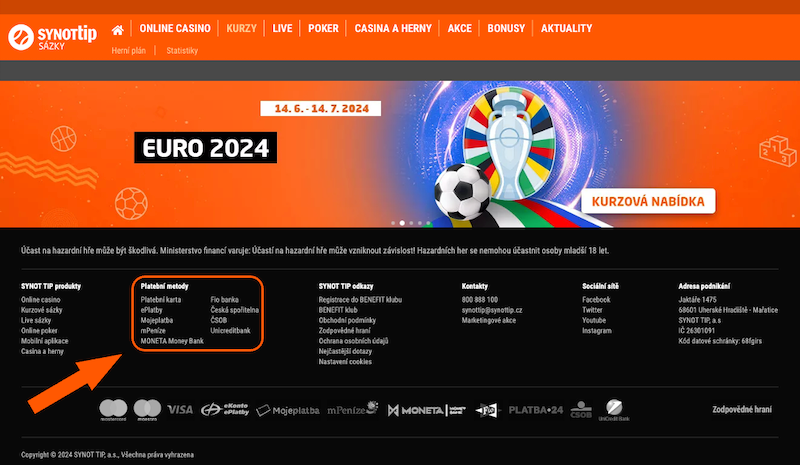Open Zodpovědné hraní link under odkazy
This screenshot has height=465, width=800.
pos(344,330)
